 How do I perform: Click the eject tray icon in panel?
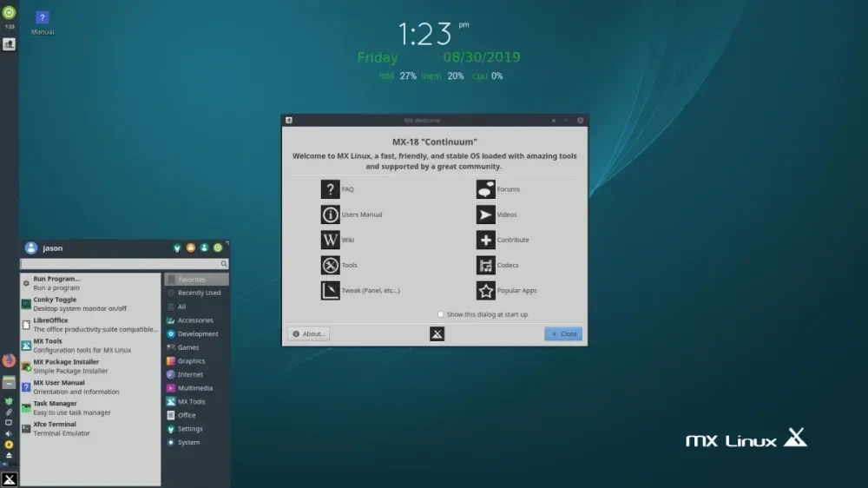pyautogui.click(x=9, y=455)
